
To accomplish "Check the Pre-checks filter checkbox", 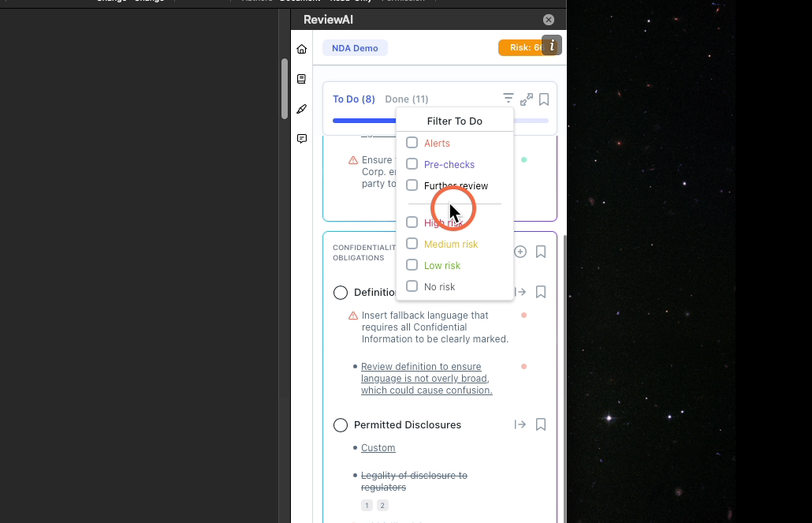I will tap(412, 164).
